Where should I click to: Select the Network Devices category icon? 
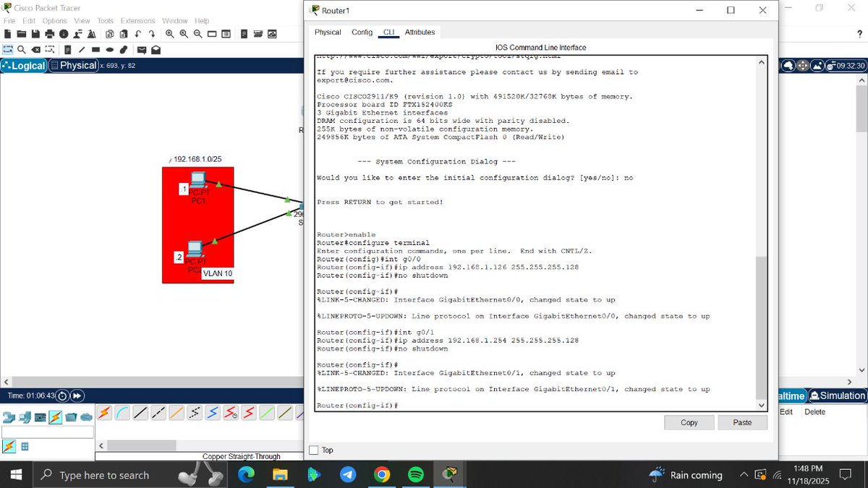9,417
